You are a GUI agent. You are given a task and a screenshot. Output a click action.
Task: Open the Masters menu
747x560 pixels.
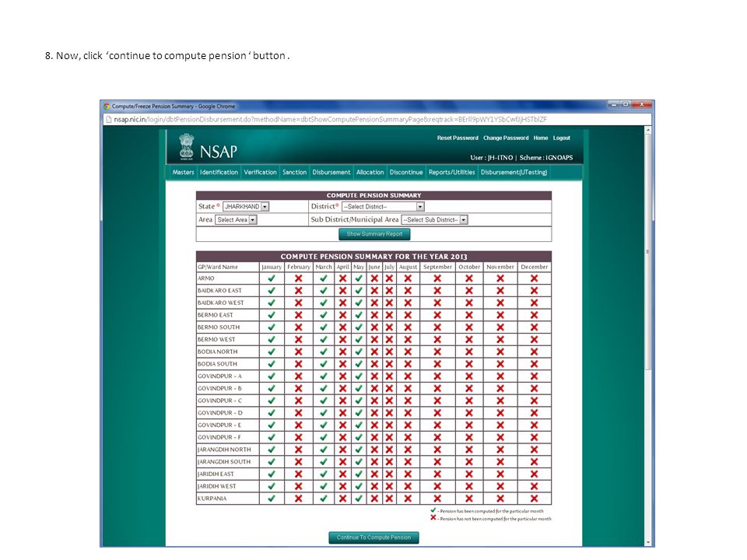point(184,173)
